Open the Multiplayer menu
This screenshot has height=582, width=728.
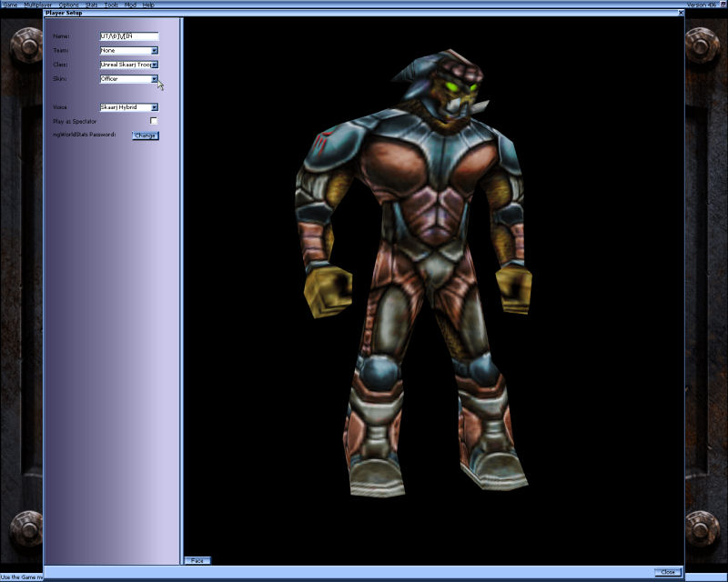(36, 4)
